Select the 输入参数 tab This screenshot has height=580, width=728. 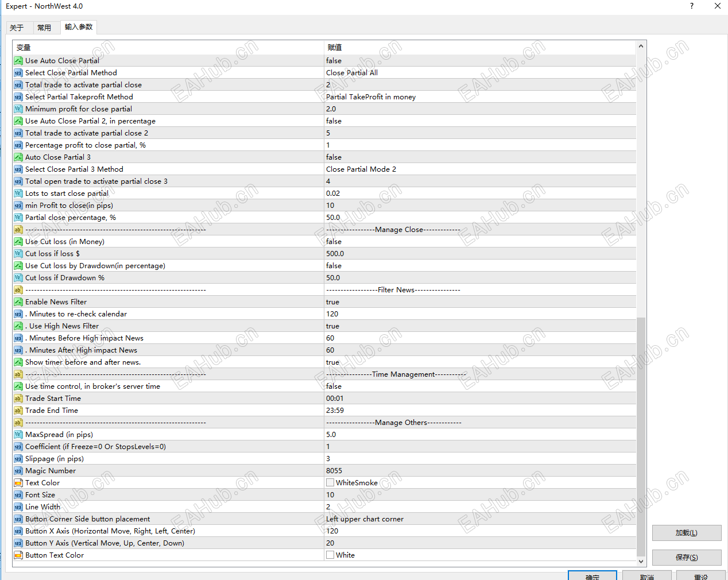tap(79, 27)
